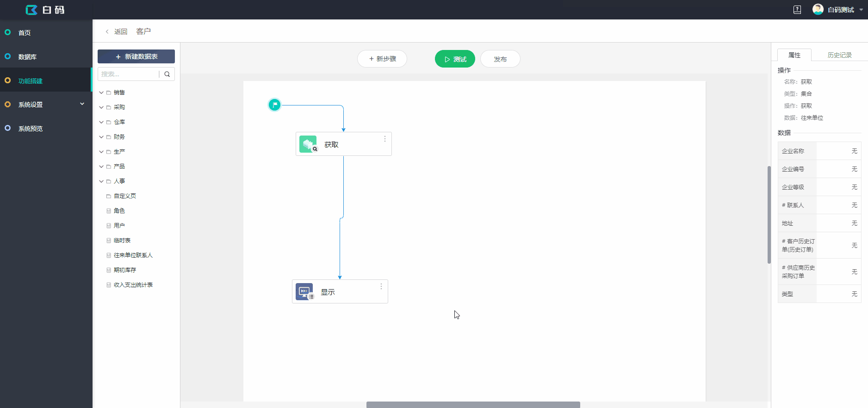Open 数据库 from the sidebar
Screen dimensions: 868x408
pos(27,57)
